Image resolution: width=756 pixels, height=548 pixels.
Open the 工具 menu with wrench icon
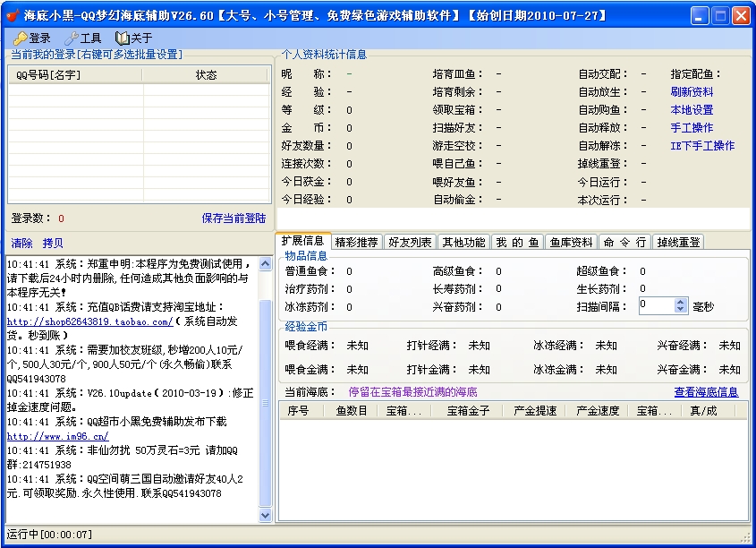[83, 39]
